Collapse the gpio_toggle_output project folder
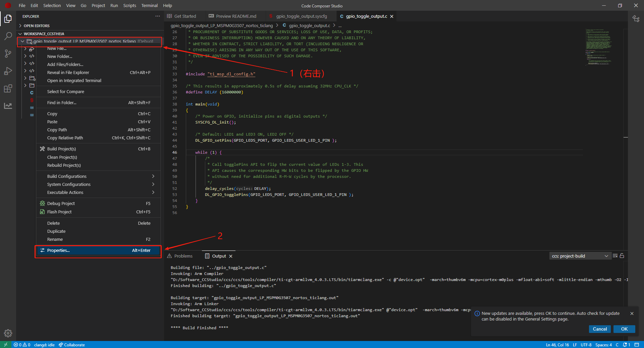Image resolution: width=644 pixels, height=348 pixels. coord(22,41)
